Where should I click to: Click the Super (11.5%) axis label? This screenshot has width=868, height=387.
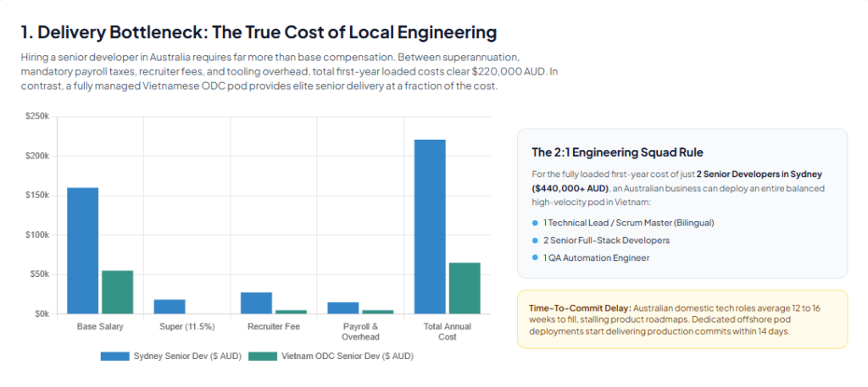[x=187, y=327]
